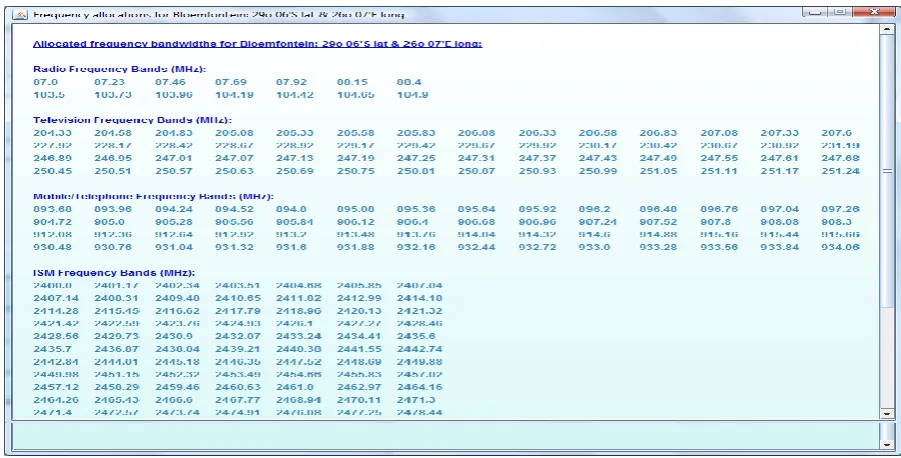The width and height of the screenshot is (901, 458).
Task: Click the 2412.99 ISM frequency
Action: [x=359, y=298]
